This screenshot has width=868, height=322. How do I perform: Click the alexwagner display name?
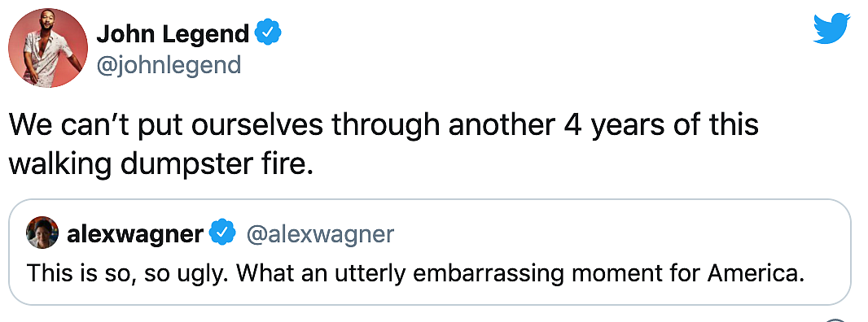click(134, 234)
